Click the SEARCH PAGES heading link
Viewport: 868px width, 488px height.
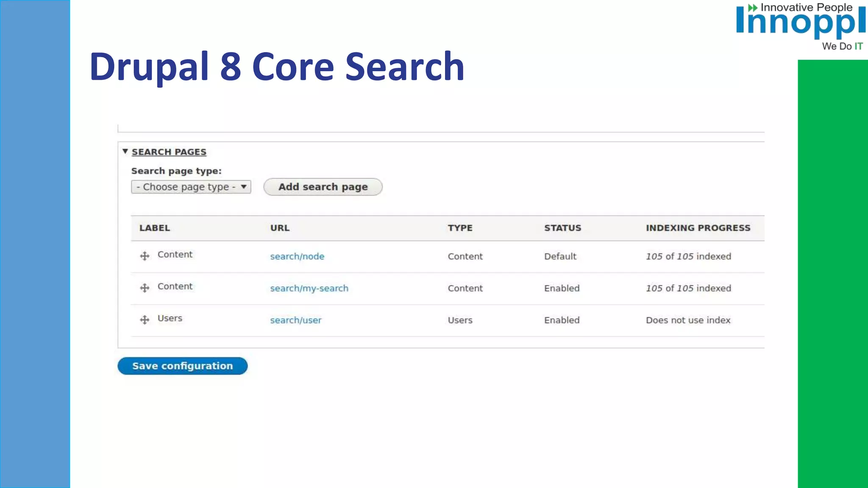(x=169, y=152)
